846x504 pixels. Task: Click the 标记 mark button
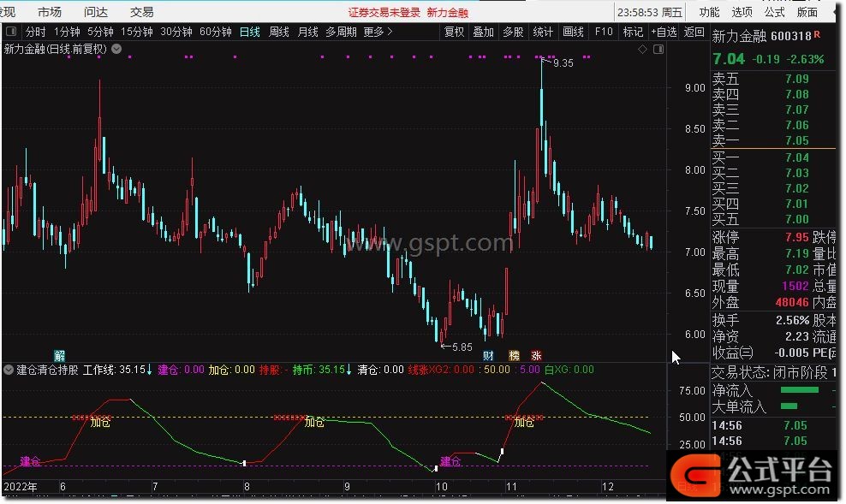pyautogui.click(x=633, y=32)
